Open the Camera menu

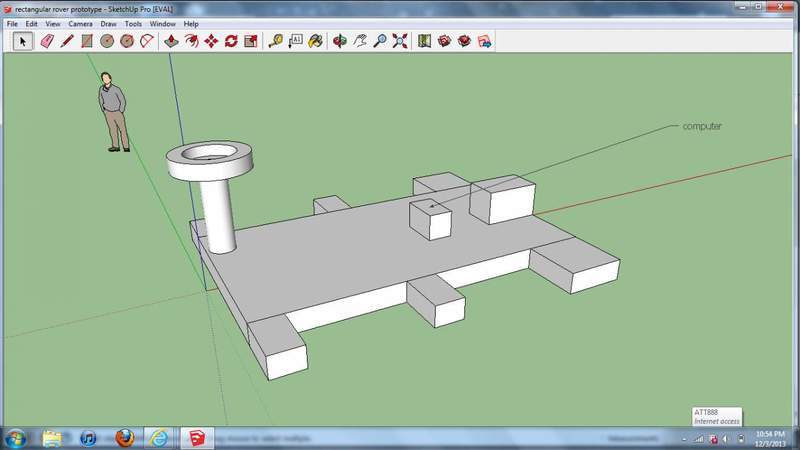80,23
